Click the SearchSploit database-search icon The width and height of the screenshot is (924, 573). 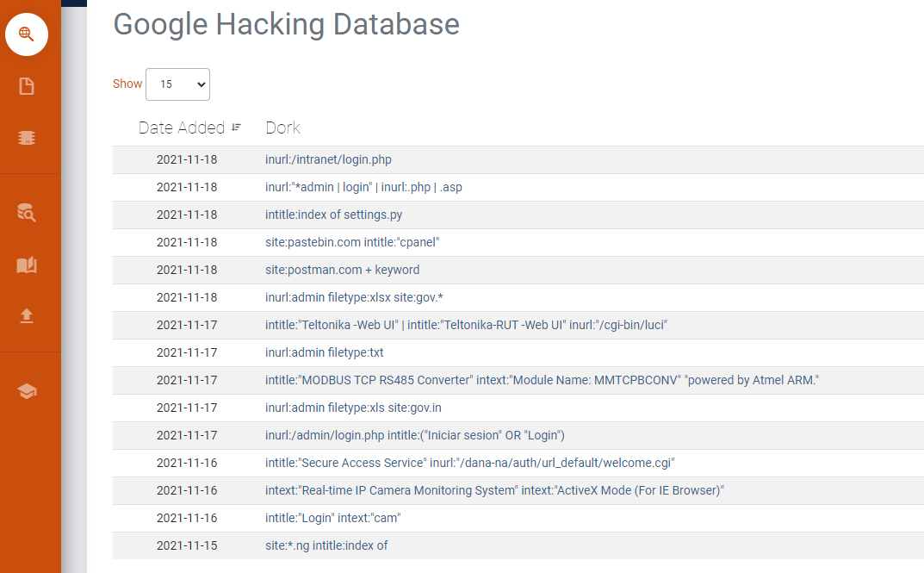26,213
